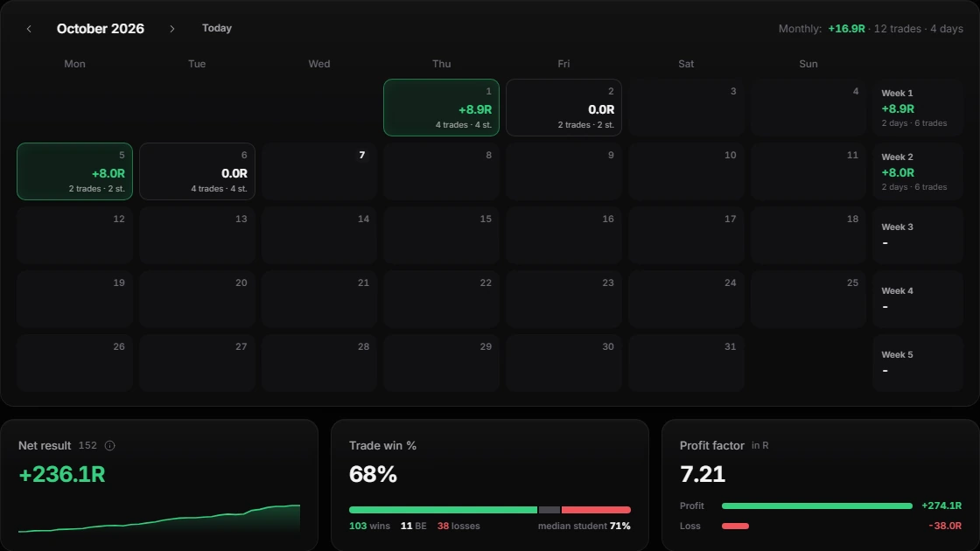Viewport: 980px width, 551px height.
Task: Select calendar day 23
Action: point(563,298)
